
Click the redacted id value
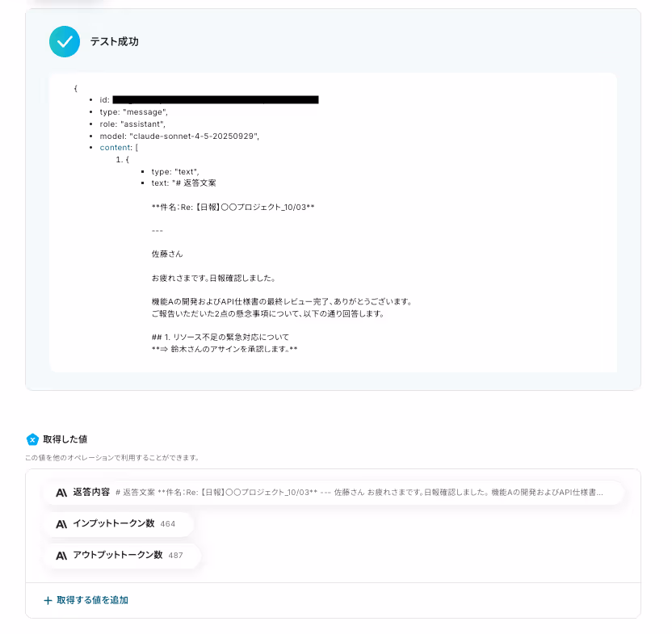click(216, 100)
